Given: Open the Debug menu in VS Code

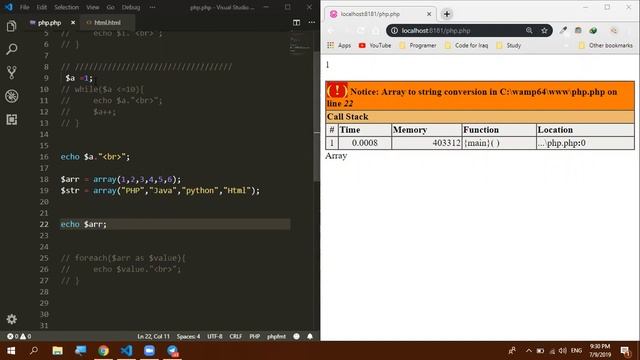Looking at the screenshot, I should (x=131, y=7).
